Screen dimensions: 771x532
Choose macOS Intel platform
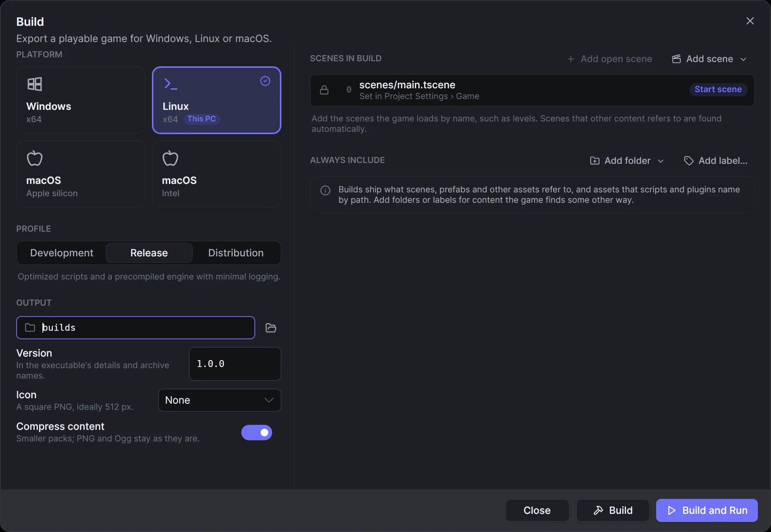[217, 174]
